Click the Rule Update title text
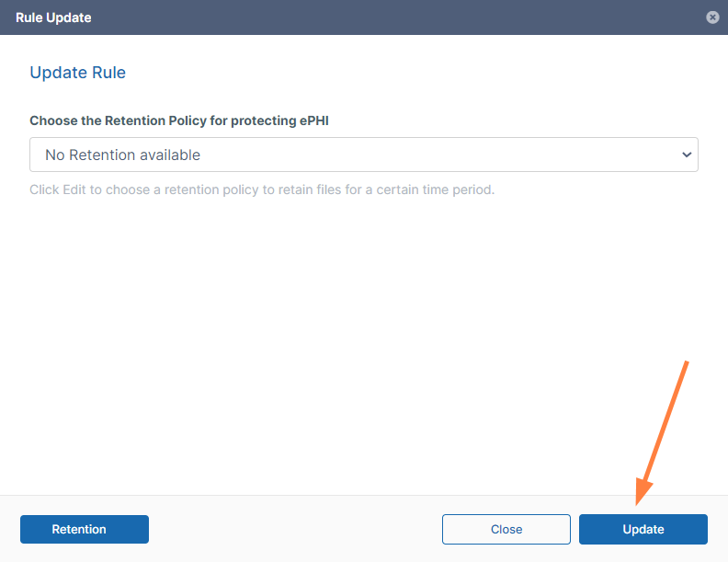The height and width of the screenshot is (562, 728). 53,17
